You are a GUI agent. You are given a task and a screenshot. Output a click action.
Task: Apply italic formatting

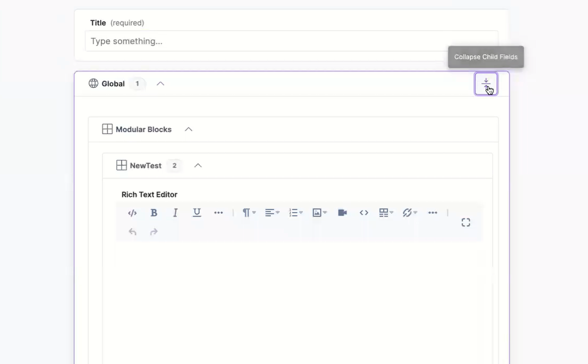point(175,213)
